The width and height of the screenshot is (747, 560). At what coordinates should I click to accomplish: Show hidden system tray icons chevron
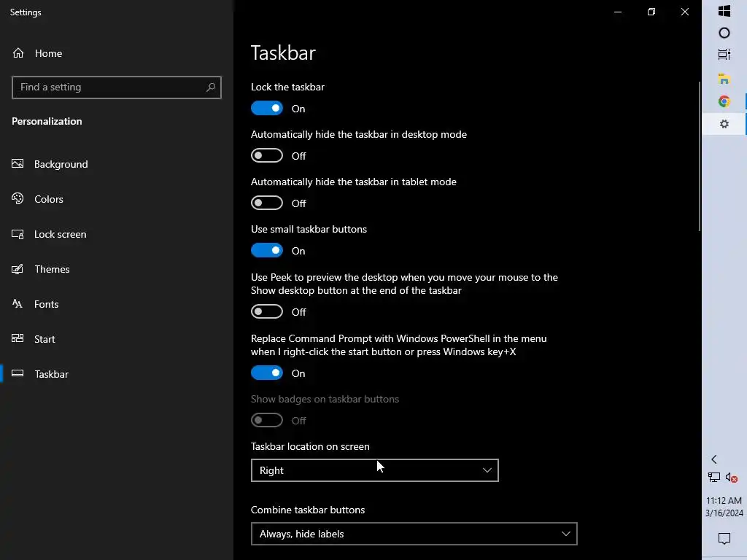coord(714,459)
